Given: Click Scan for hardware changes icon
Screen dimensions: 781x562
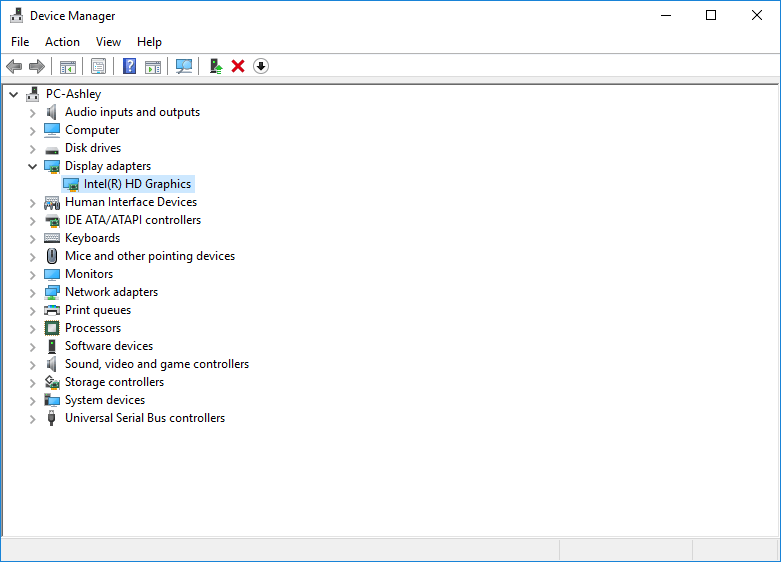Looking at the screenshot, I should click(184, 66).
